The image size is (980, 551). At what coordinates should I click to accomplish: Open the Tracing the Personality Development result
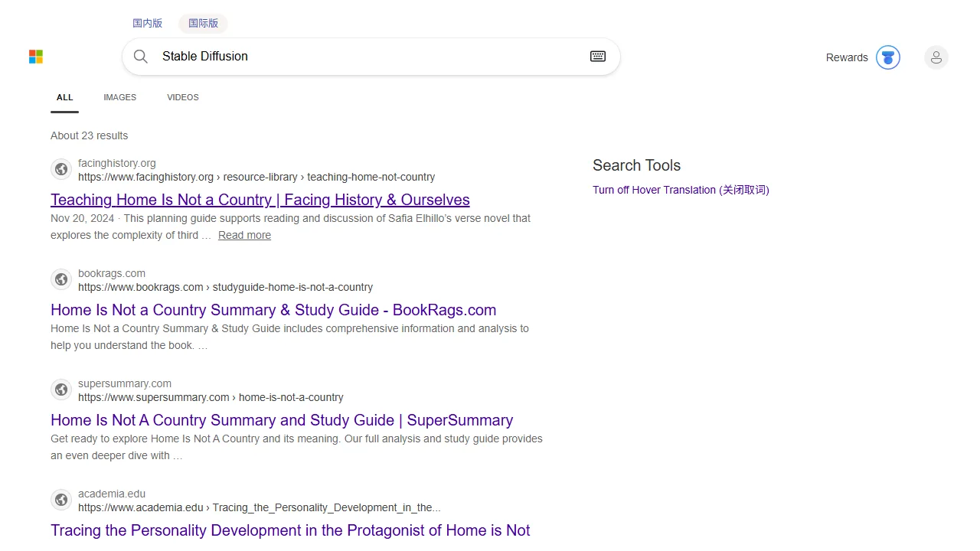290,530
